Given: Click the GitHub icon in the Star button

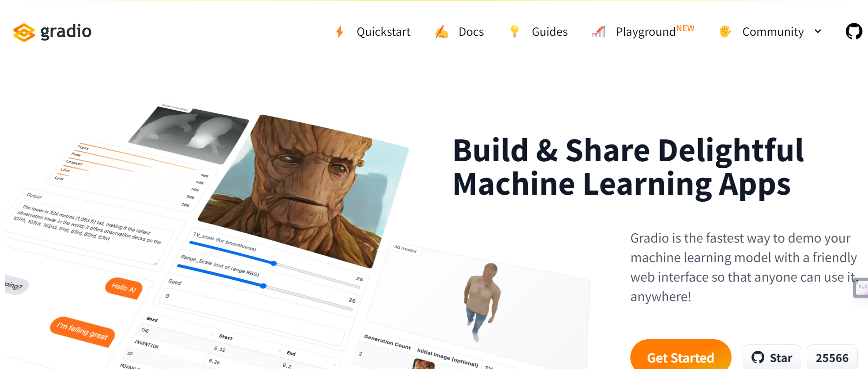Looking at the screenshot, I should tap(758, 357).
